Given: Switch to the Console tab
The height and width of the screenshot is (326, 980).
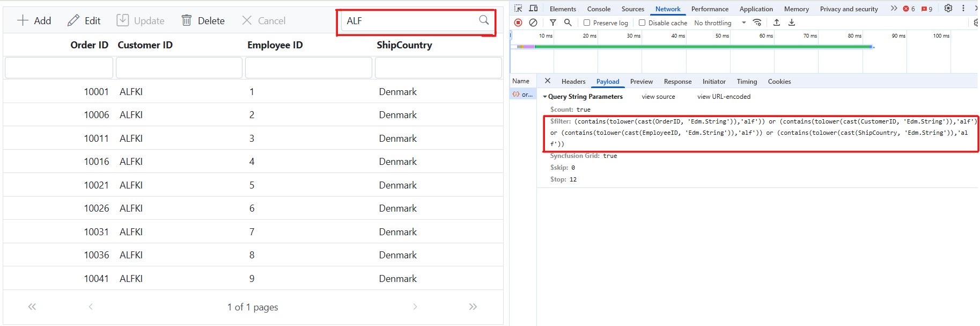Looking at the screenshot, I should tap(599, 9).
